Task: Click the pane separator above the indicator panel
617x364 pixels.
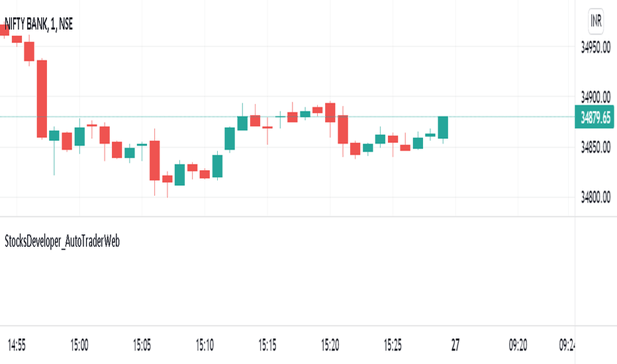Action: pos(287,216)
